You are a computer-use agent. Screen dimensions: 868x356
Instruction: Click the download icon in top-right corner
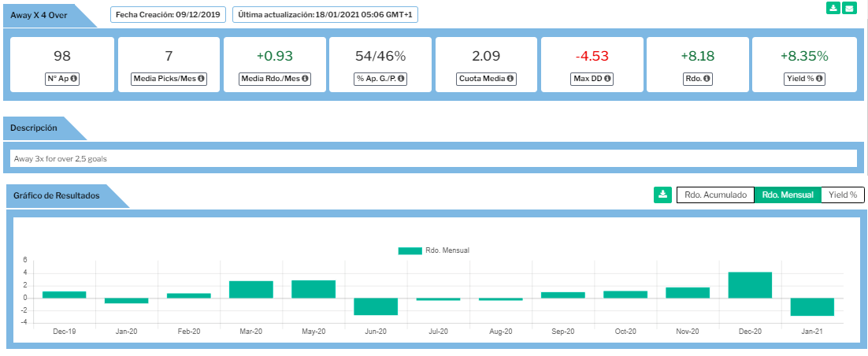click(833, 8)
